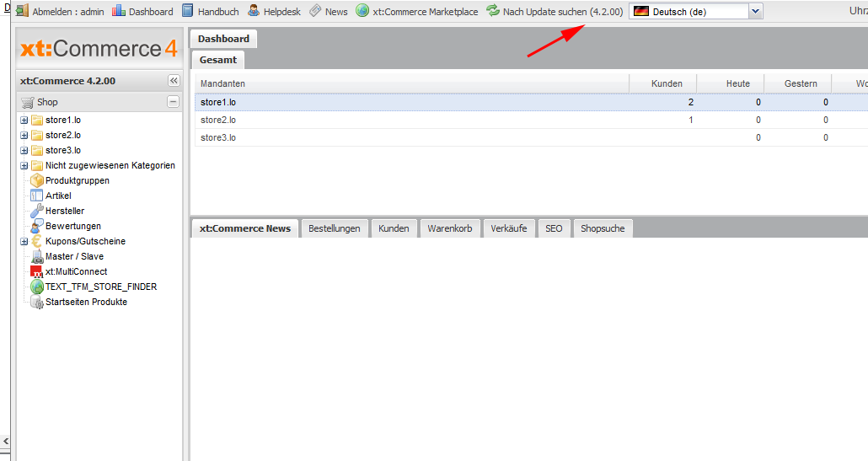Click the TEXT_TFM_STORE_FINDER globe icon
Viewport: 868px width, 461px height.
click(37, 287)
